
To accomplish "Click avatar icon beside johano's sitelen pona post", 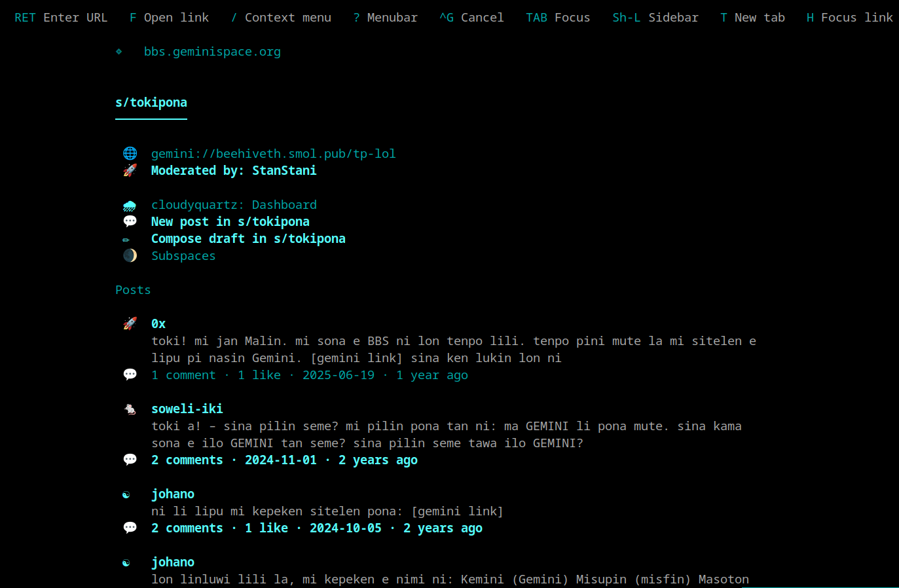I will click(126, 494).
